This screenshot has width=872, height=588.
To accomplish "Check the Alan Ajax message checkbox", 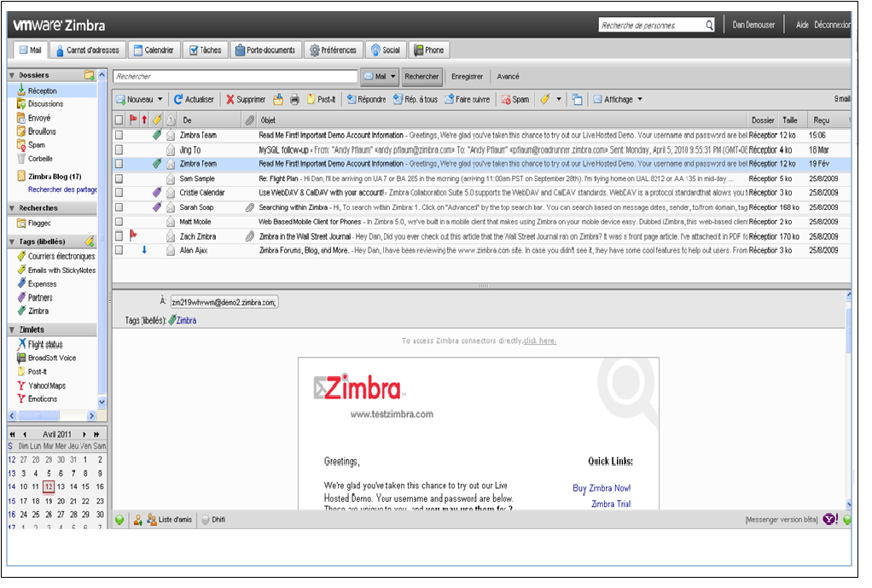I will tap(119, 250).
